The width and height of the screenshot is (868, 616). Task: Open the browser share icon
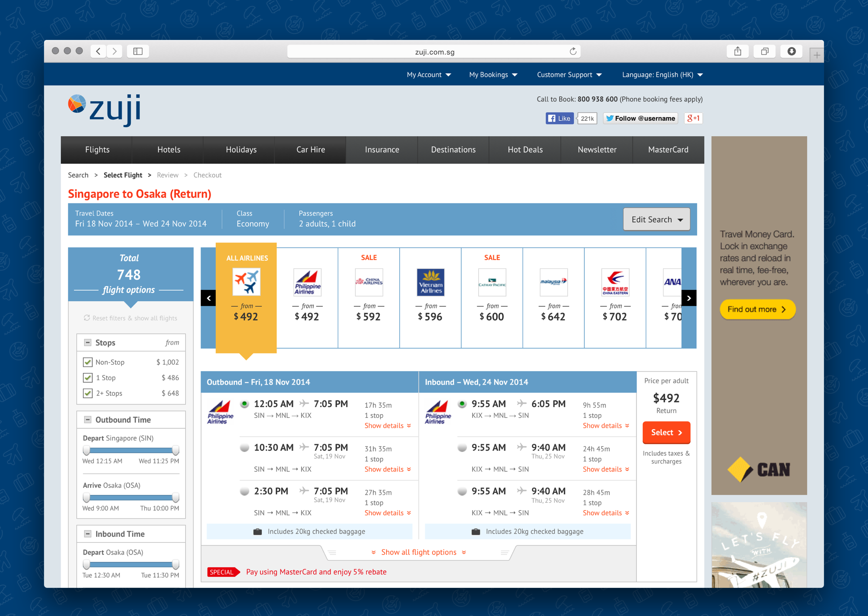click(x=737, y=51)
